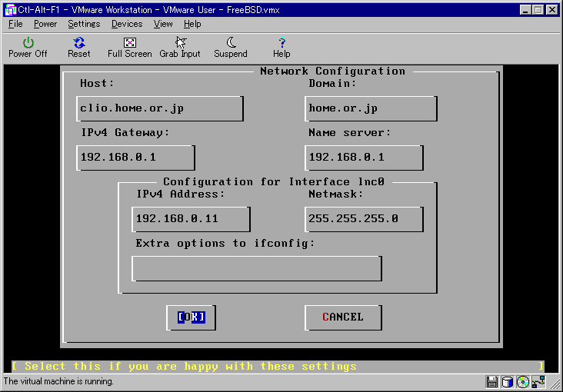Open the Settings menu
563x392 pixels.
tap(84, 24)
